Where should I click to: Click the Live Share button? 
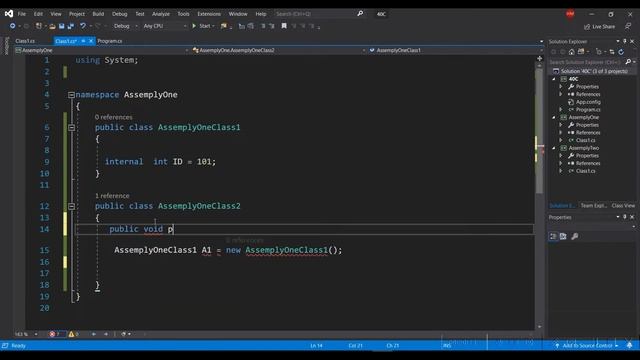[599, 27]
